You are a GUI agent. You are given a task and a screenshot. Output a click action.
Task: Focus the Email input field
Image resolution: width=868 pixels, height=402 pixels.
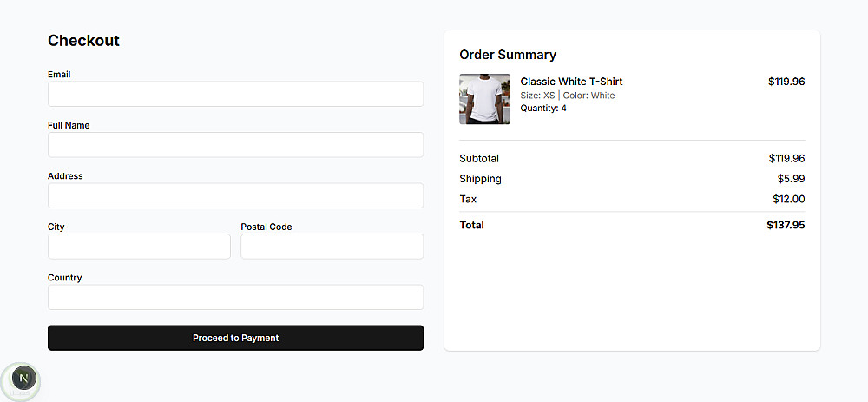235,94
